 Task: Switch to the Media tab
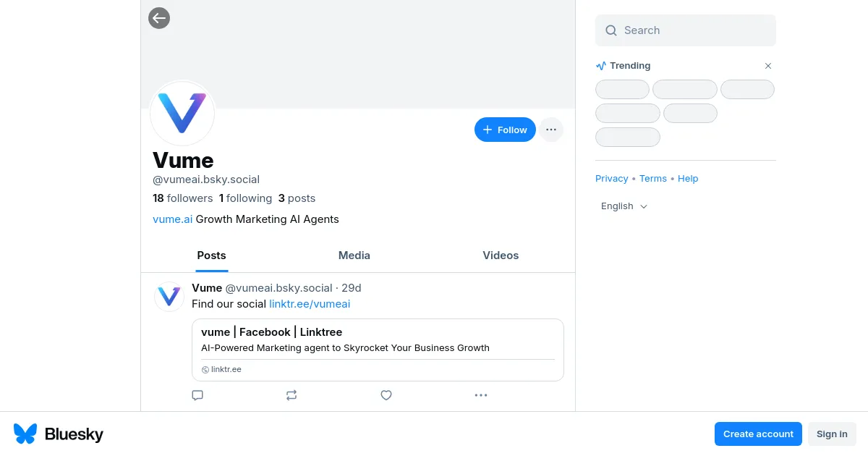point(354,256)
